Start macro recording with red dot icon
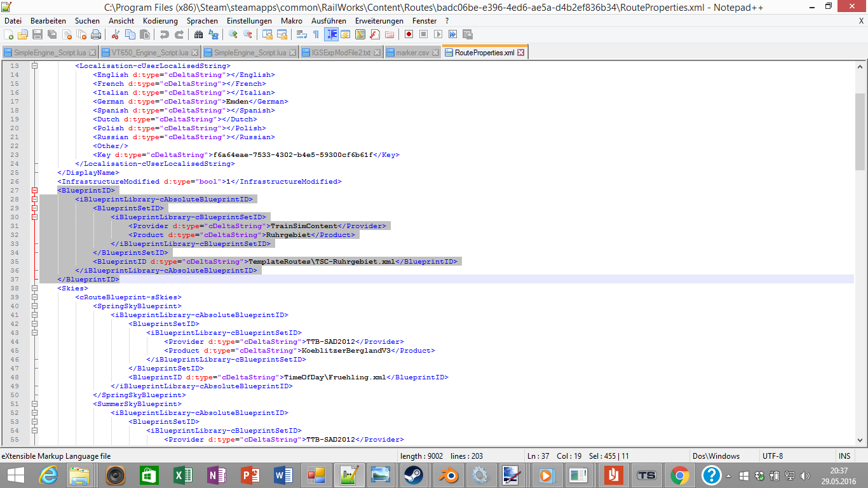Viewport: 868px width, 488px height. [x=409, y=34]
